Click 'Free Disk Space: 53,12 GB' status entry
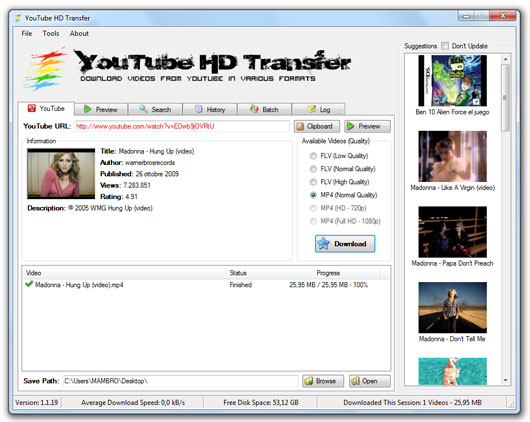The image size is (530, 422). coord(261,402)
